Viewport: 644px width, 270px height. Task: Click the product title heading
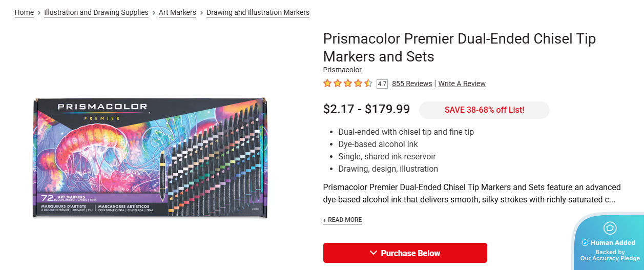(x=459, y=48)
